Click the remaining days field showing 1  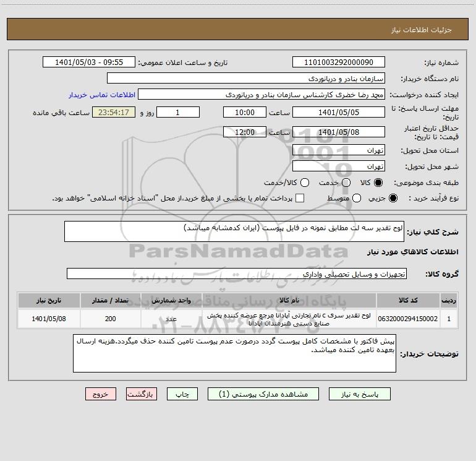tap(178, 112)
